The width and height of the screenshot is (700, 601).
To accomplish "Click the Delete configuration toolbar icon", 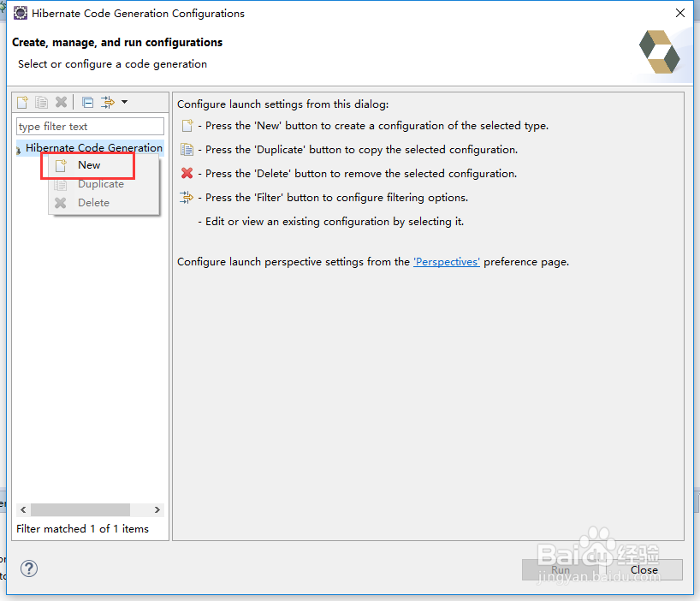I will [61, 102].
